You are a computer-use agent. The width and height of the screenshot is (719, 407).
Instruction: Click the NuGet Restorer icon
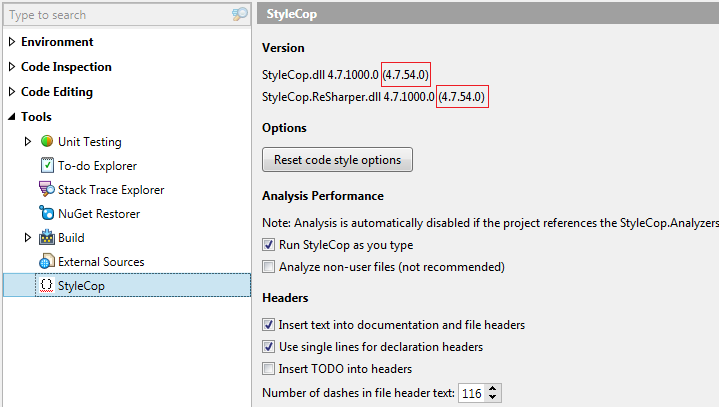47,213
